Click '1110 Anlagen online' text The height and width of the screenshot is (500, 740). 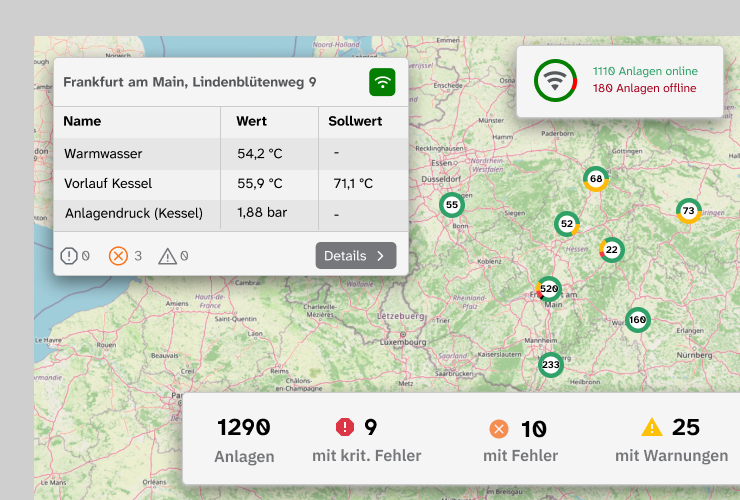(645, 71)
